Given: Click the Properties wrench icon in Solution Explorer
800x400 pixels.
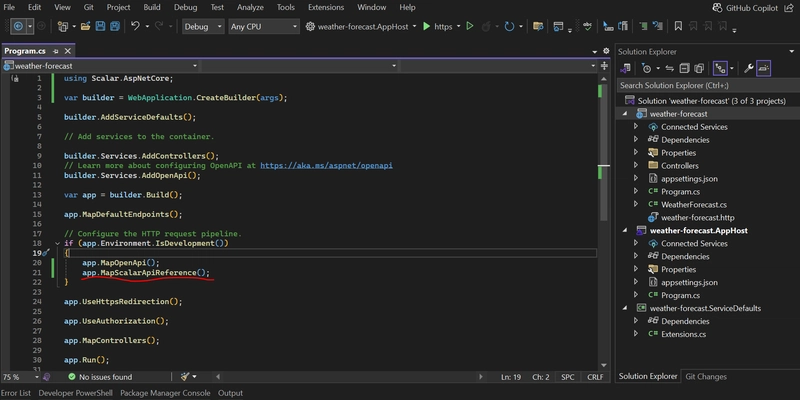Looking at the screenshot, I should point(748,68).
